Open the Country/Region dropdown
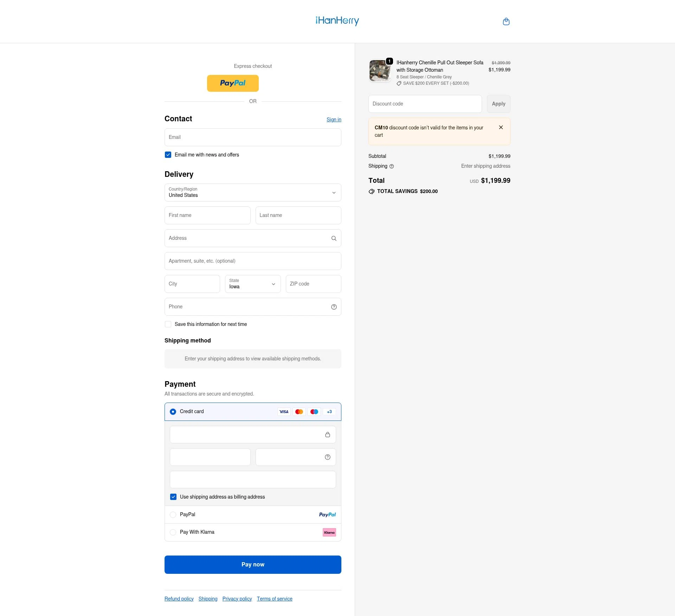The height and width of the screenshot is (616, 675). [252, 192]
